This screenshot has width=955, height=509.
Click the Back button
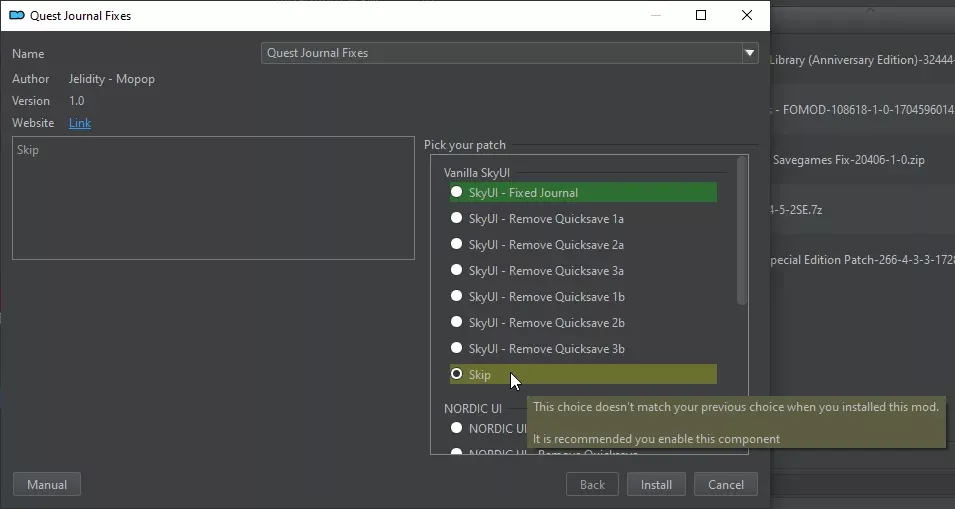pyautogui.click(x=593, y=485)
